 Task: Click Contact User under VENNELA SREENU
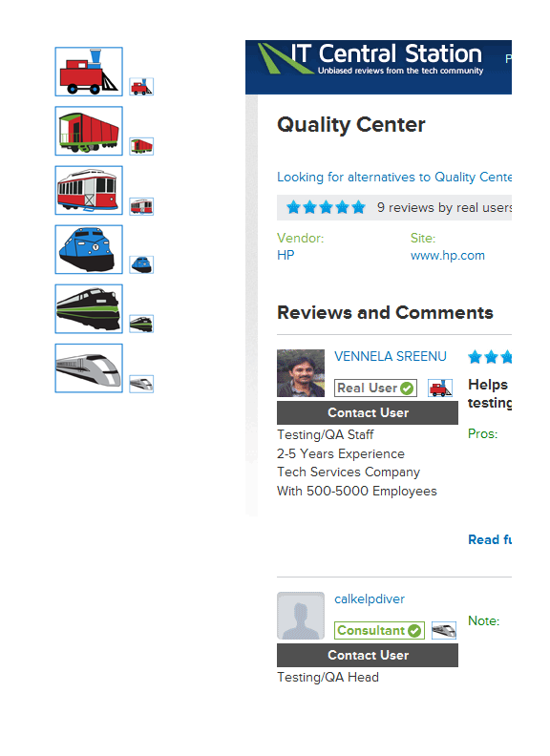pyautogui.click(x=368, y=412)
